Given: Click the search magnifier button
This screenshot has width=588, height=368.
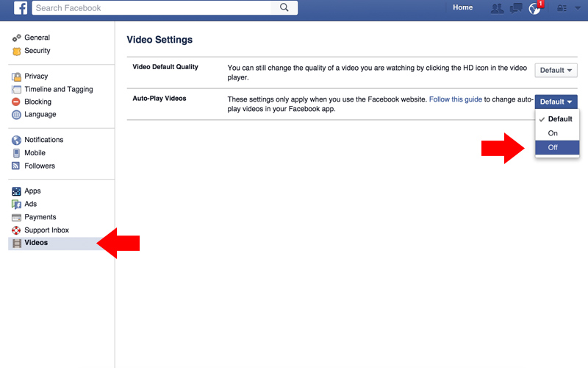Looking at the screenshot, I should [284, 7].
